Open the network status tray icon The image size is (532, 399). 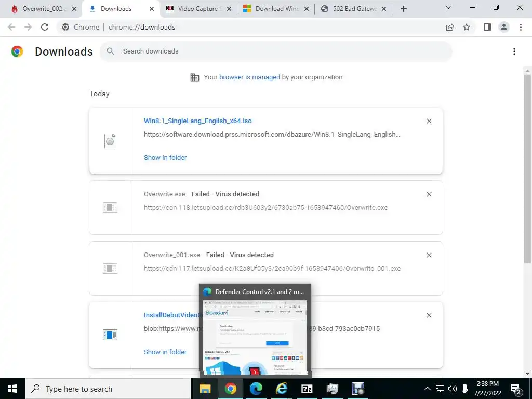click(x=440, y=389)
